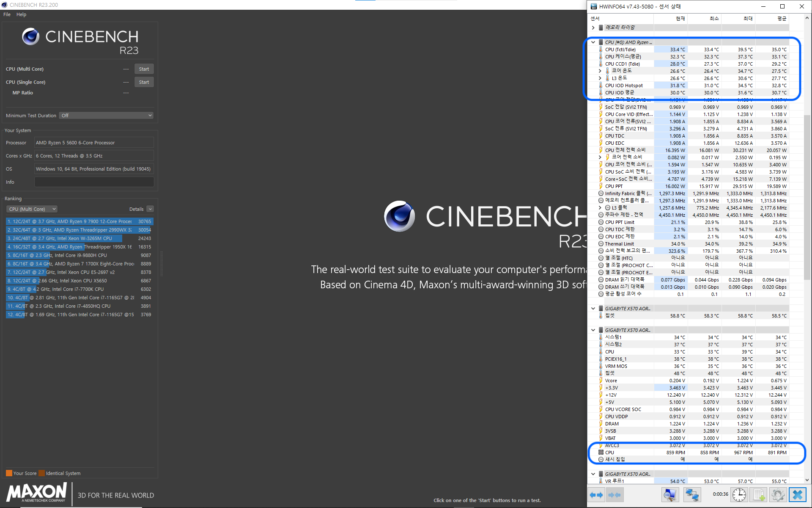Open HWiNFO sensor settings gear
812x508 pixels.
pos(778,495)
